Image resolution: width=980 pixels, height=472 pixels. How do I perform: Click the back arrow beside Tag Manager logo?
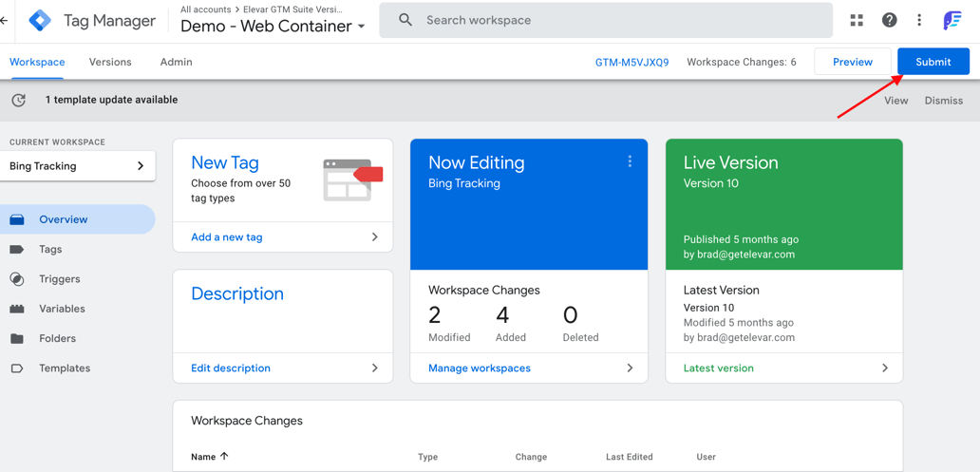click(x=4, y=21)
